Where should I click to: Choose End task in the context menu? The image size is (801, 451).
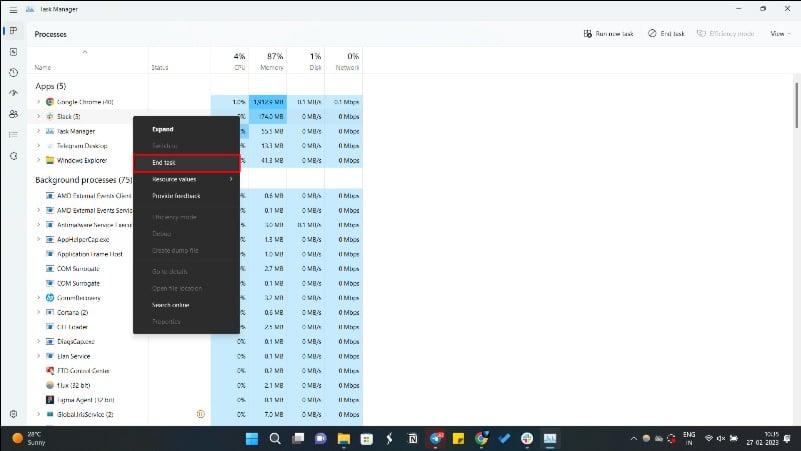(x=186, y=162)
